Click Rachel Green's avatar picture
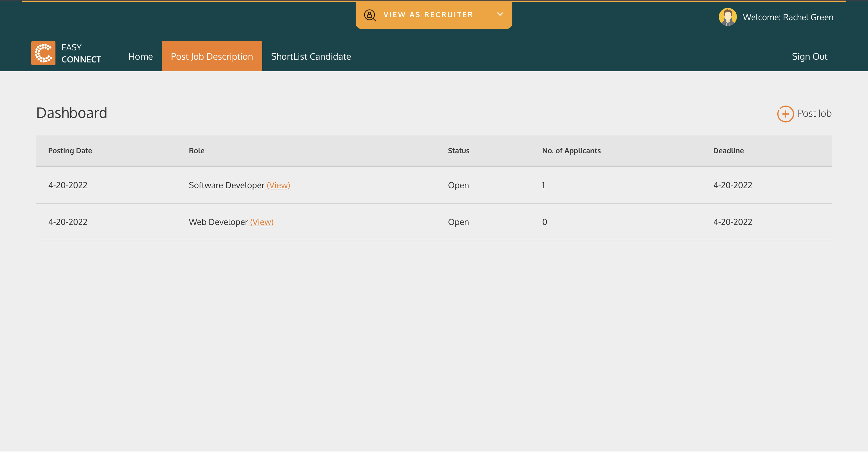This screenshot has width=868, height=453. 727,17
